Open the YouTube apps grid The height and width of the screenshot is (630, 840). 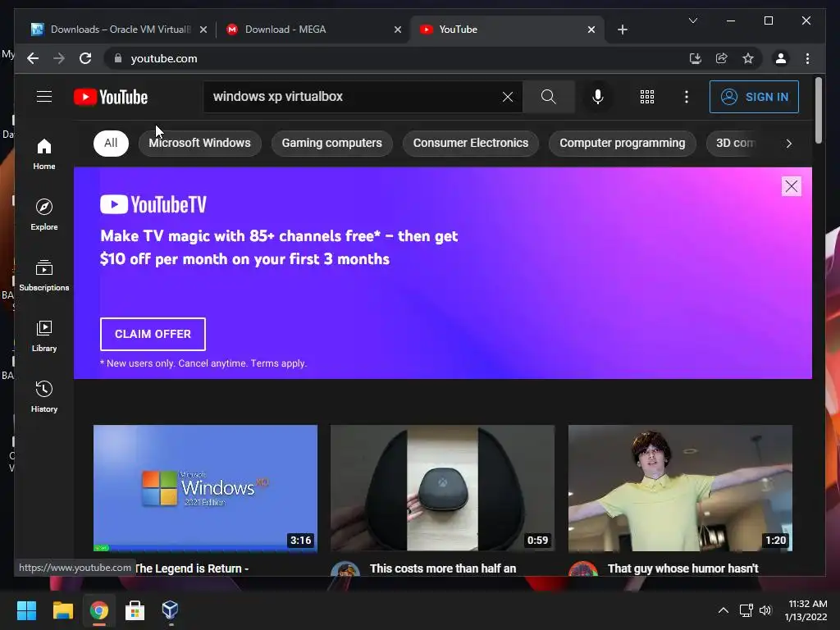click(646, 97)
